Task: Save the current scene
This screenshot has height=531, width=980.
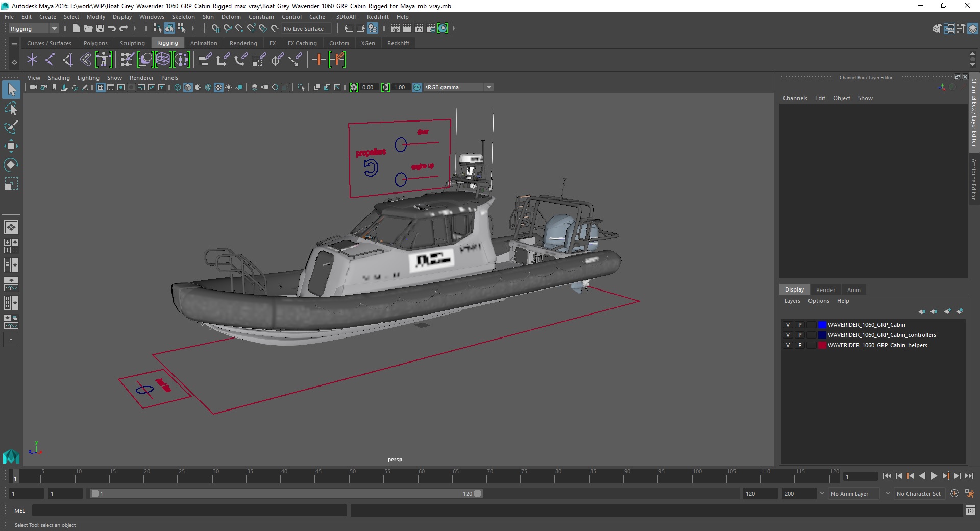Action: (100, 29)
